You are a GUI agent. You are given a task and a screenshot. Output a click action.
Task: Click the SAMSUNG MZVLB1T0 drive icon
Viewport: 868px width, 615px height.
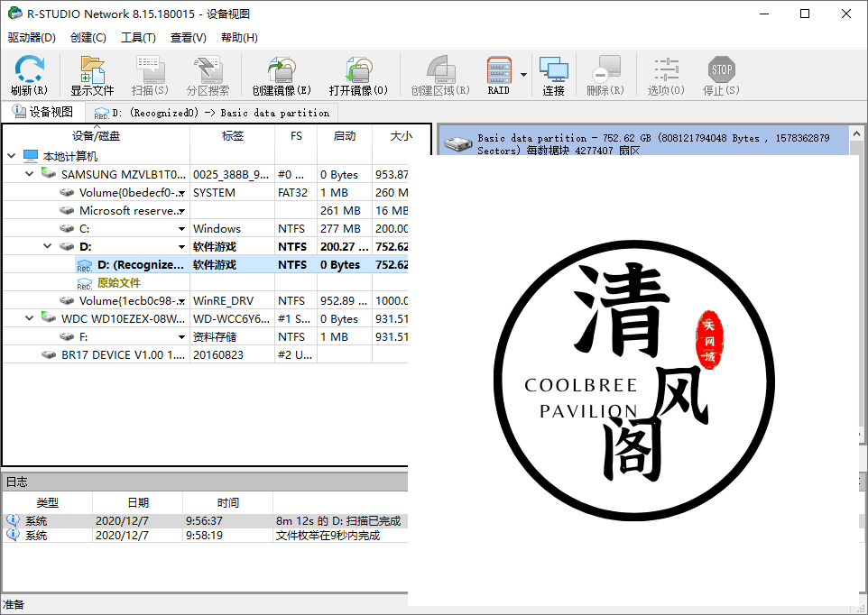(x=49, y=174)
